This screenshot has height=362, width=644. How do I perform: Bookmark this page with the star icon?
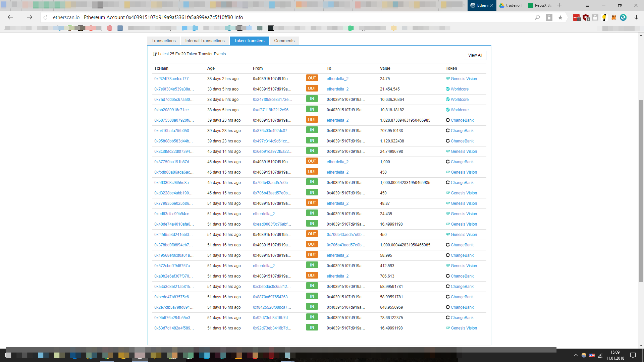(x=560, y=17)
